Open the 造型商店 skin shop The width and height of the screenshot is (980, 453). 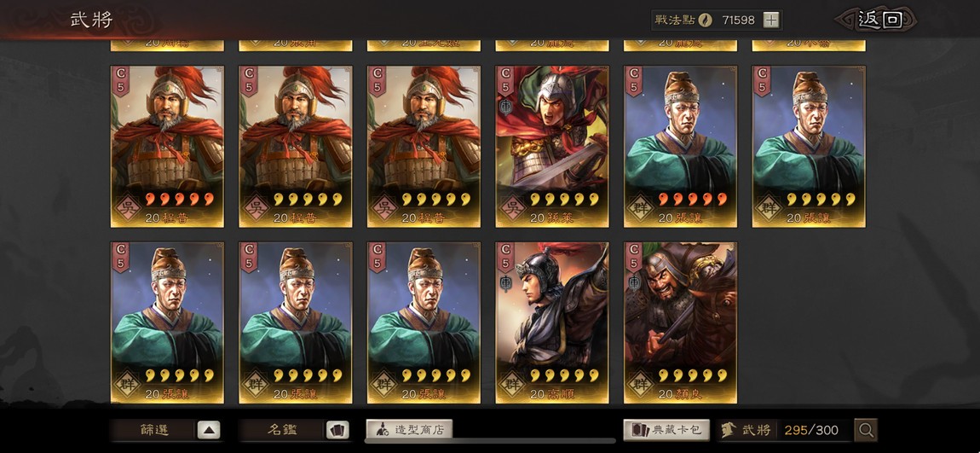pyautogui.click(x=409, y=430)
